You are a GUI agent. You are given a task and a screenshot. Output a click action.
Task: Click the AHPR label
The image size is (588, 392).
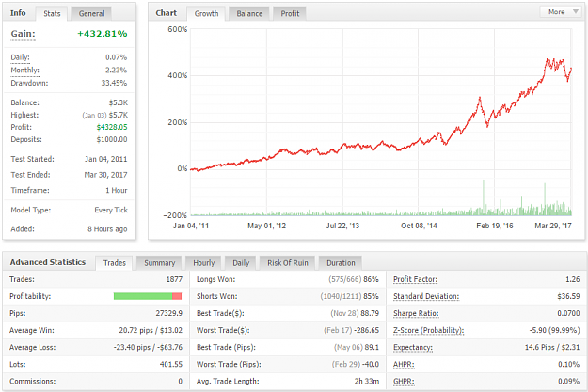coord(404,364)
